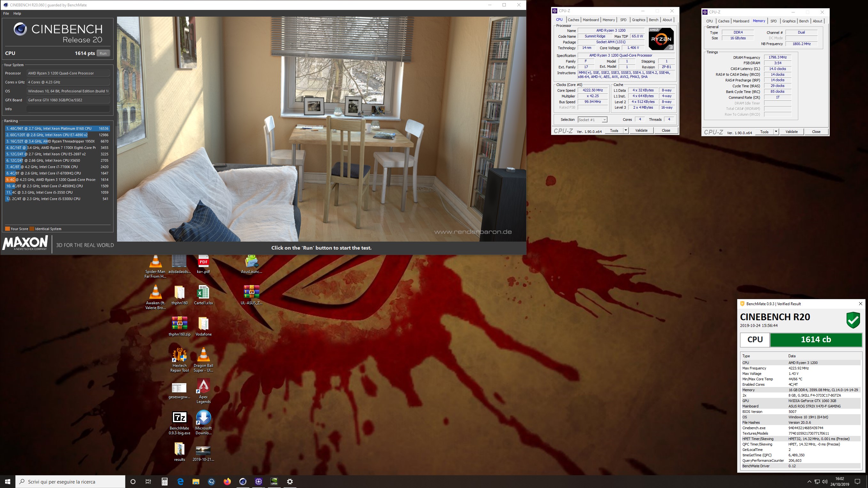Open the Settings gear on the taskbar
Screen dimensions: 868x488
[290, 482]
